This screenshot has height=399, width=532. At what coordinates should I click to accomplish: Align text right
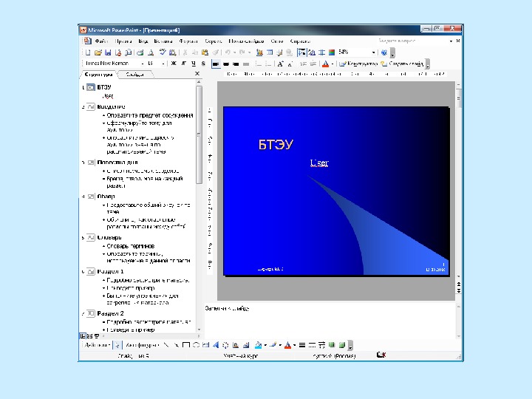click(236, 64)
